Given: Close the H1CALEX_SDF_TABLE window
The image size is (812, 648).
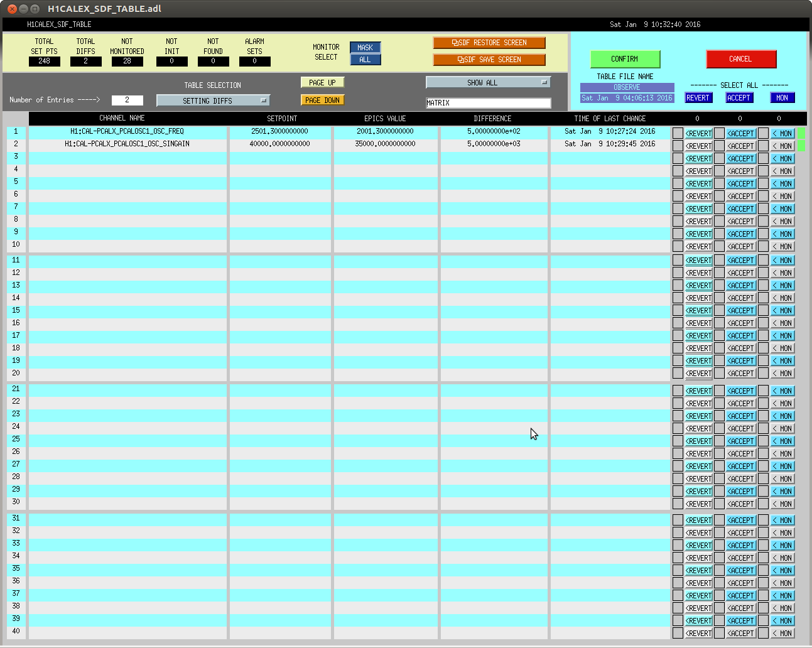Looking at the screenshot, I should pos(12,9).
